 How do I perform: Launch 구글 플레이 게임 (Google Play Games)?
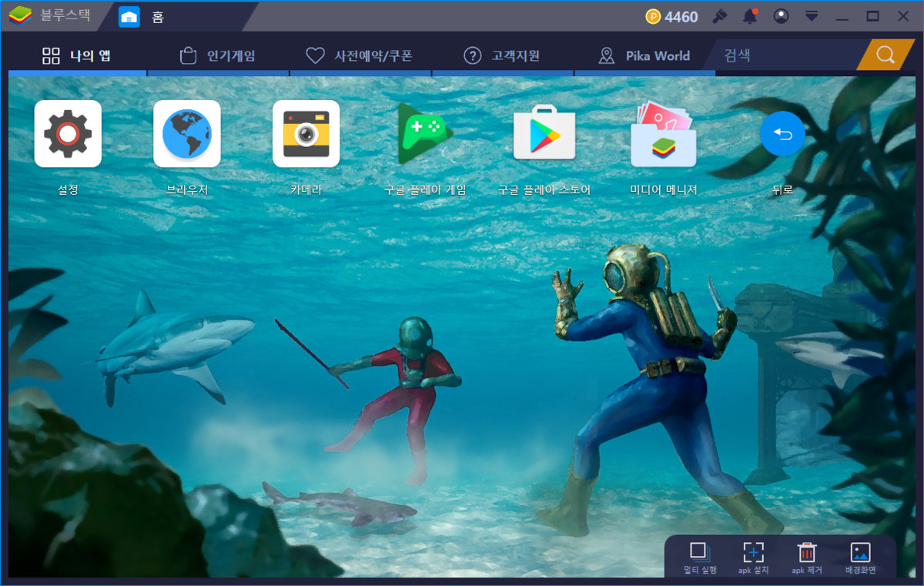(425, 132)
